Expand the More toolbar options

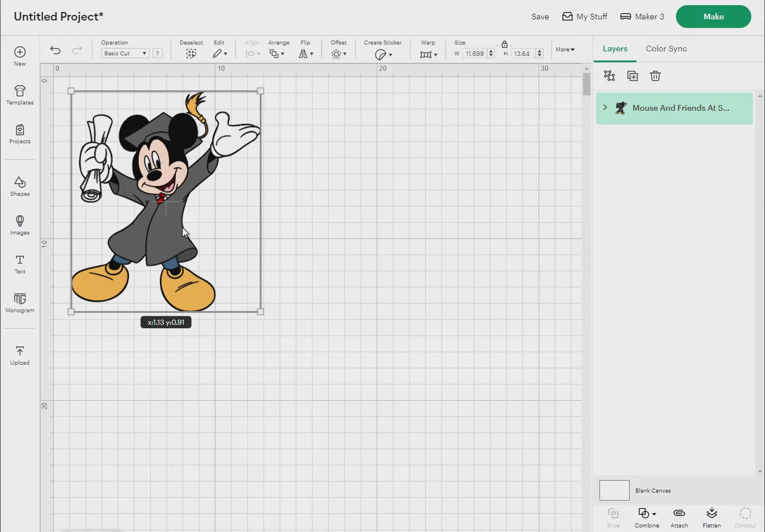565,50
